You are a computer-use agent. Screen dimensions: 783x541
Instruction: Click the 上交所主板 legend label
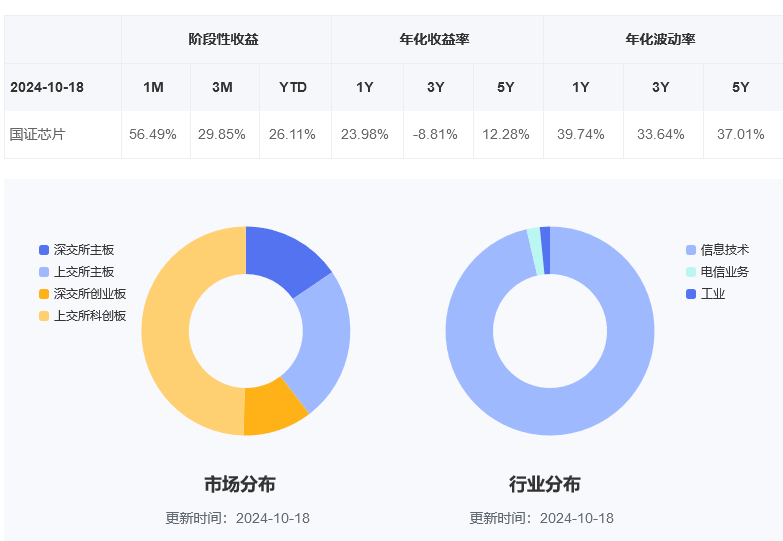click(84, 272)
